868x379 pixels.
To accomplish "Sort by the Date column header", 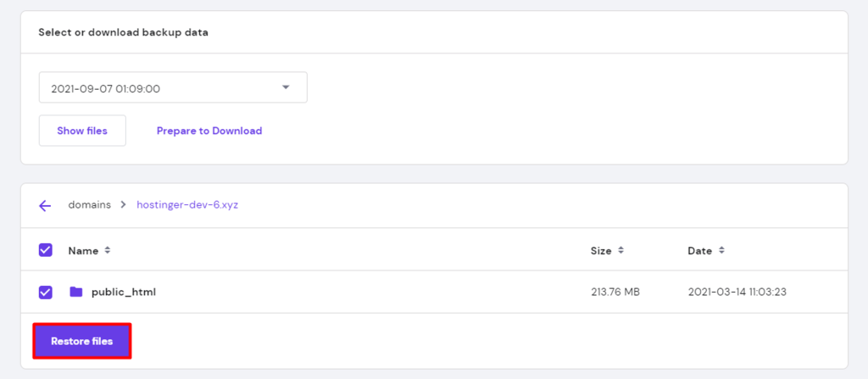I will 700,251.
